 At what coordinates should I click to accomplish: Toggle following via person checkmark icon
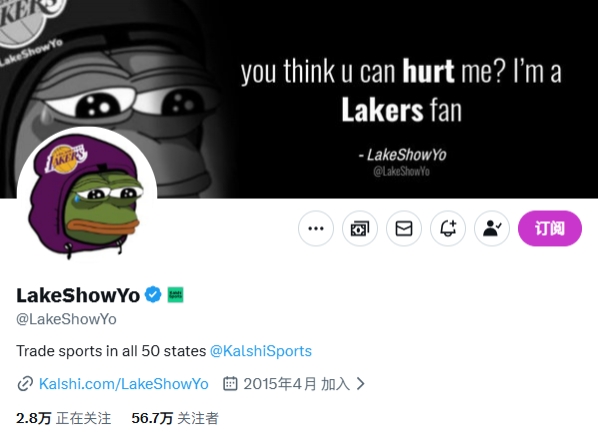tap(492, 228)
